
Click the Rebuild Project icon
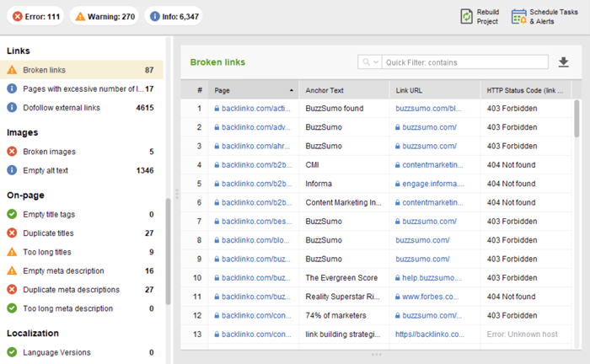(467, 17)
